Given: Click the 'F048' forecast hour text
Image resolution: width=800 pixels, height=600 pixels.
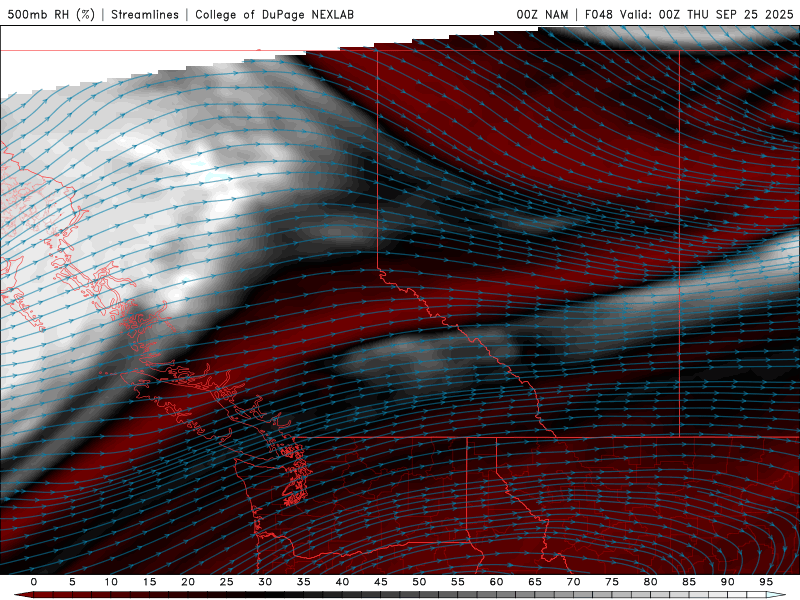Looking at the screenshot, I should [598, 15].
